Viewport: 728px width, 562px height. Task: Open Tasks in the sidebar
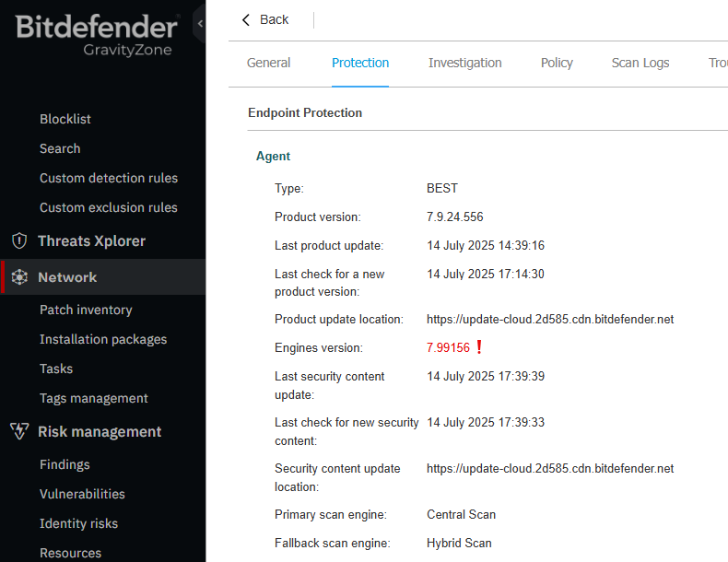tap(56, 369)
